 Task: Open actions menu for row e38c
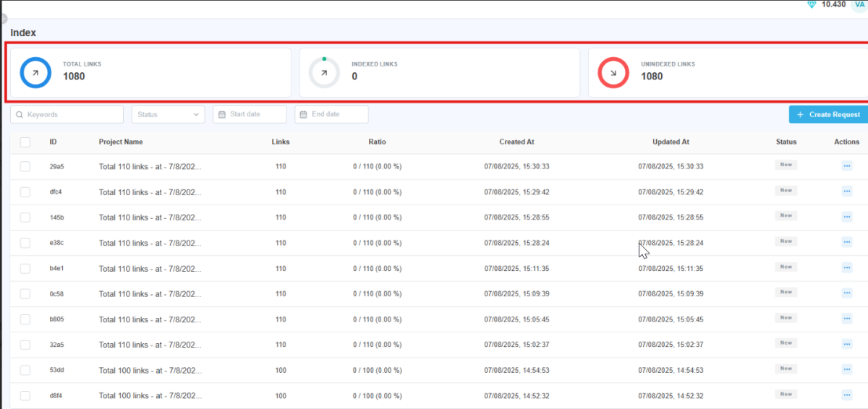(x=847, y=242)
